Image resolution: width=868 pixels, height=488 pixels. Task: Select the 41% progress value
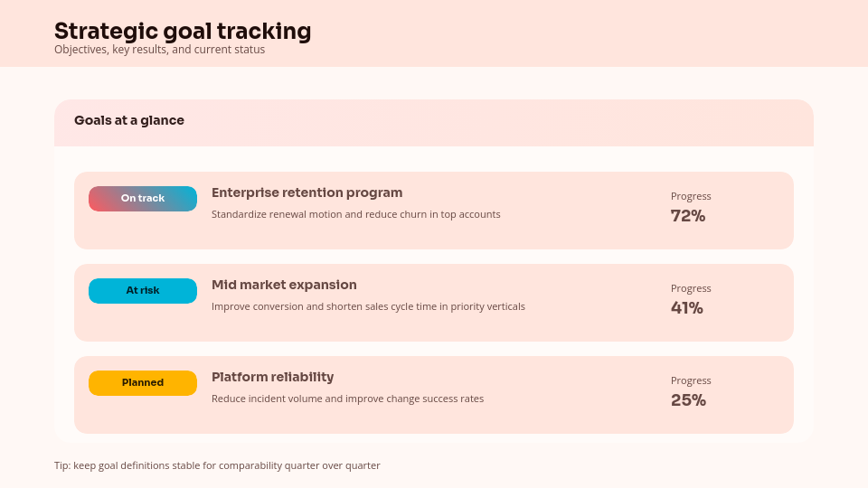[686, 308]
